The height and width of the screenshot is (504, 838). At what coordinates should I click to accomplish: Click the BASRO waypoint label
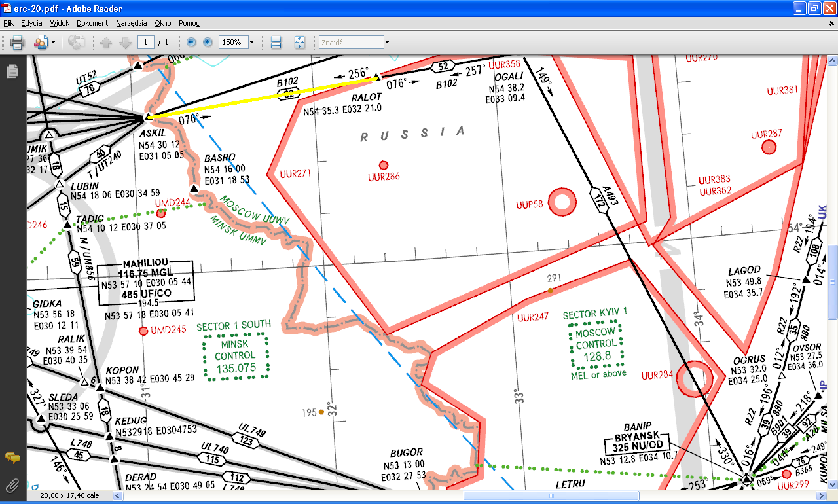point(219,158)
